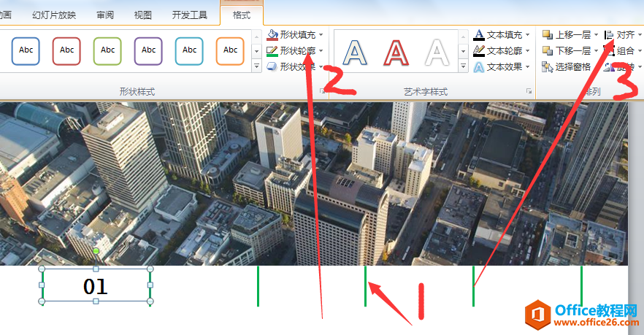Switch to the 开发工具 tab

[190, 15]
